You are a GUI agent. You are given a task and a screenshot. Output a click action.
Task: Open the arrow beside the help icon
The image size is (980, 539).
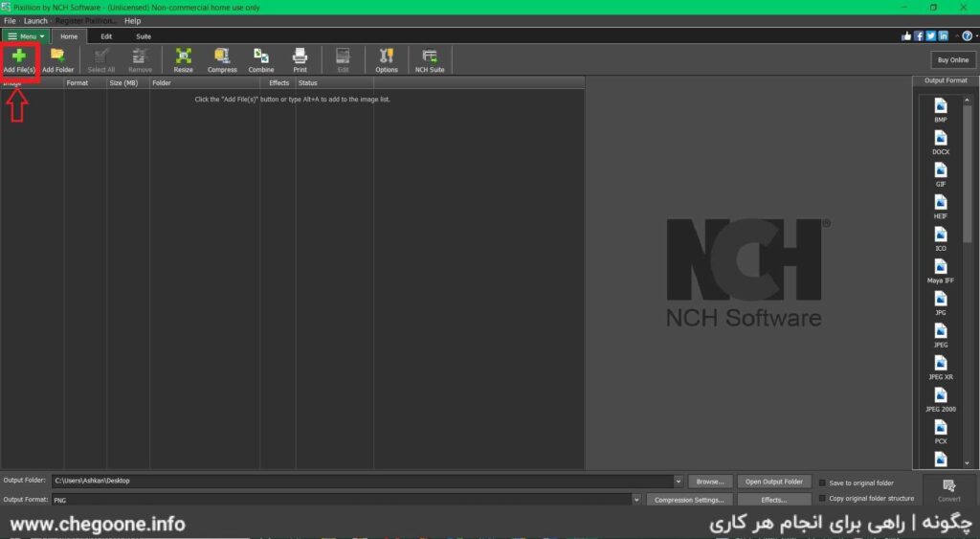point(975,36)
